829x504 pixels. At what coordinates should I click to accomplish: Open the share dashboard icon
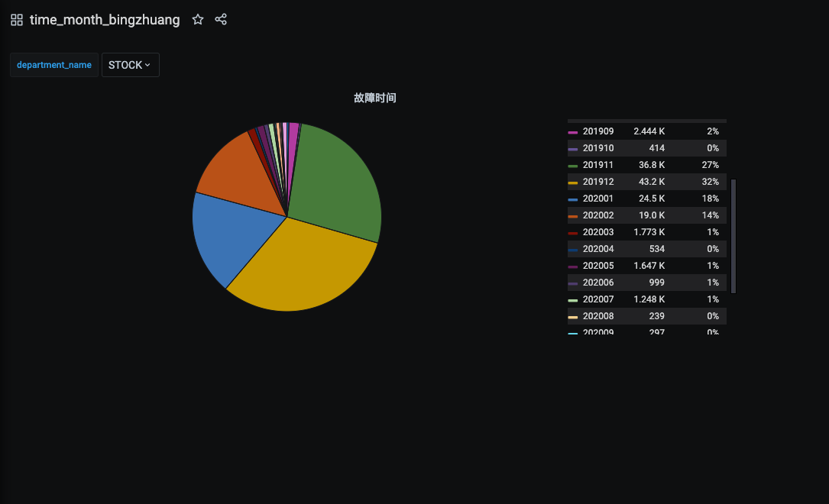pos(221,20)
